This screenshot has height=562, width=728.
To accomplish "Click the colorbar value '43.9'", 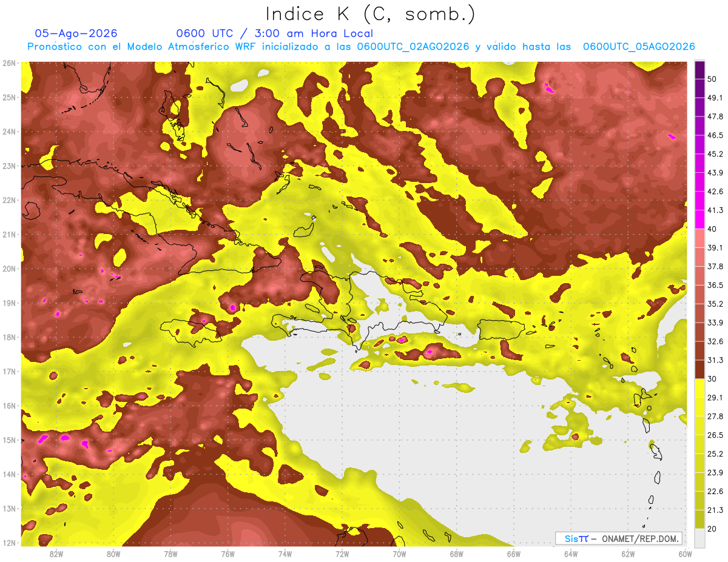I will (x=715, y=173).
